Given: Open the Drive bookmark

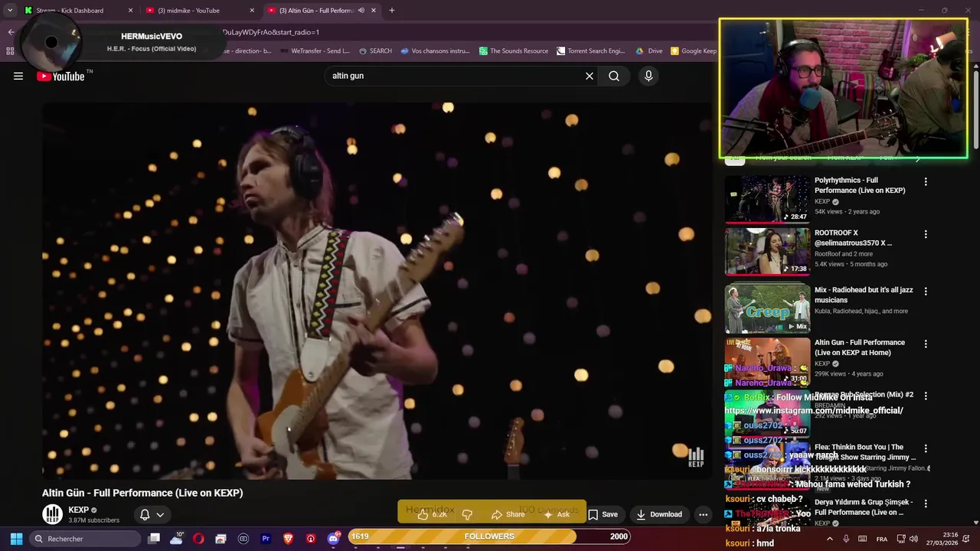Looking at the screenshot, I should click(648, 51).
